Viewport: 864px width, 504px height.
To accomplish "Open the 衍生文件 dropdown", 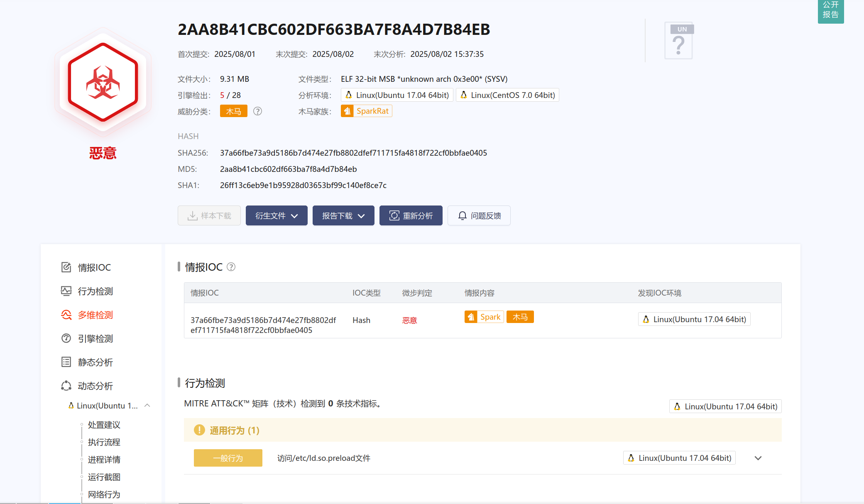I will point(277,215).
